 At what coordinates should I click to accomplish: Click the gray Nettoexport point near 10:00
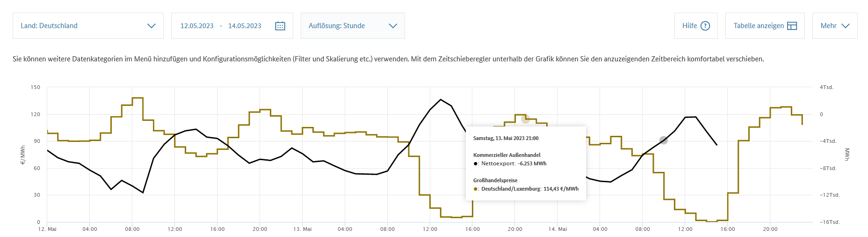[663, 140]
